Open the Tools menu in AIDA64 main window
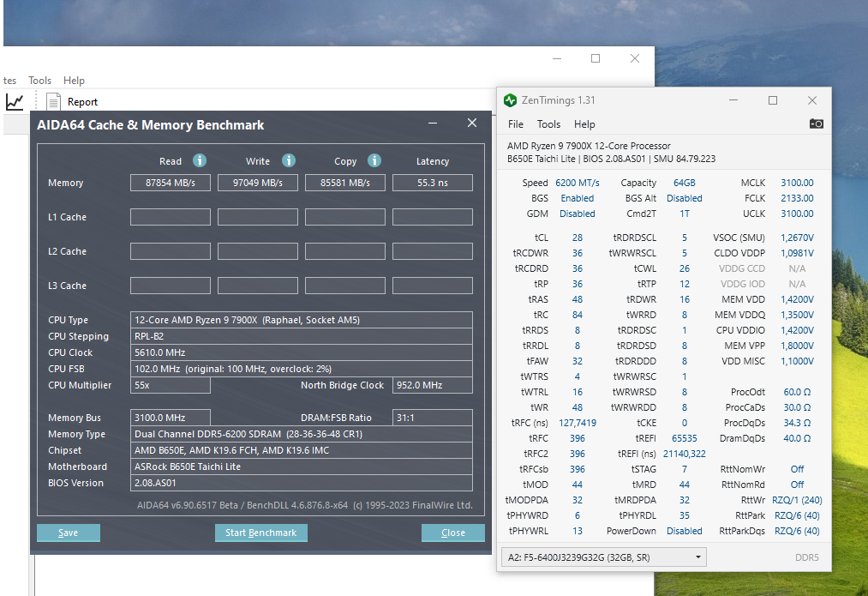 40,81
